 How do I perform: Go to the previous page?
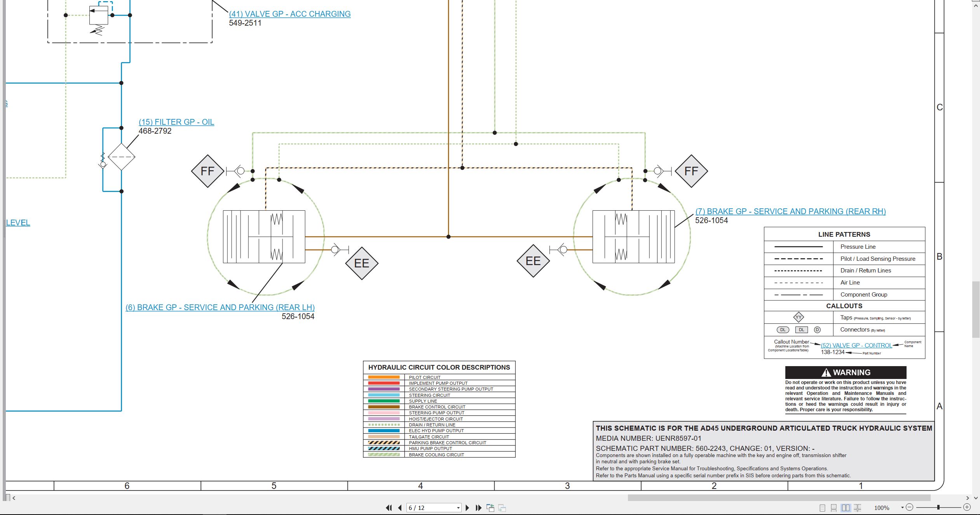click(400, 508)
